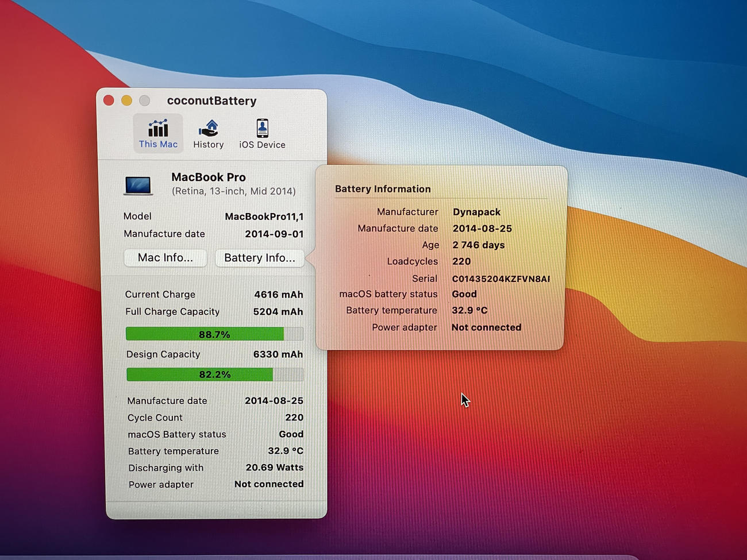Click the Battery Information popover heading
747x560 pixels.
(383, 189)
